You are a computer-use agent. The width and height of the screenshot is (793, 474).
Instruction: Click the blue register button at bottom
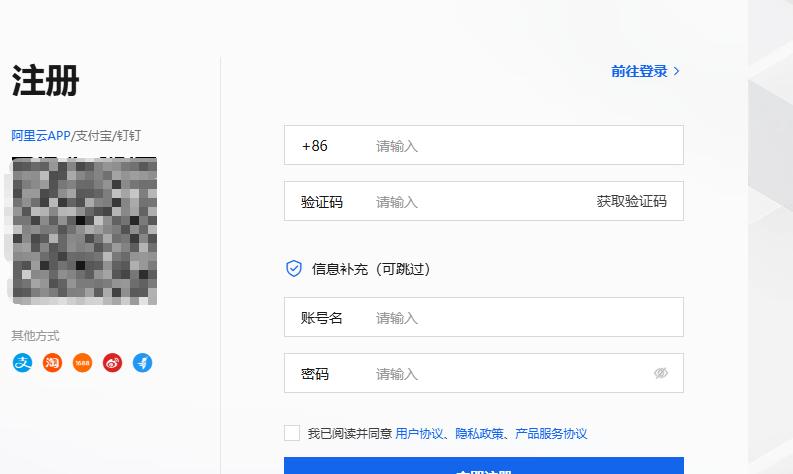click(x=484, y=467)
